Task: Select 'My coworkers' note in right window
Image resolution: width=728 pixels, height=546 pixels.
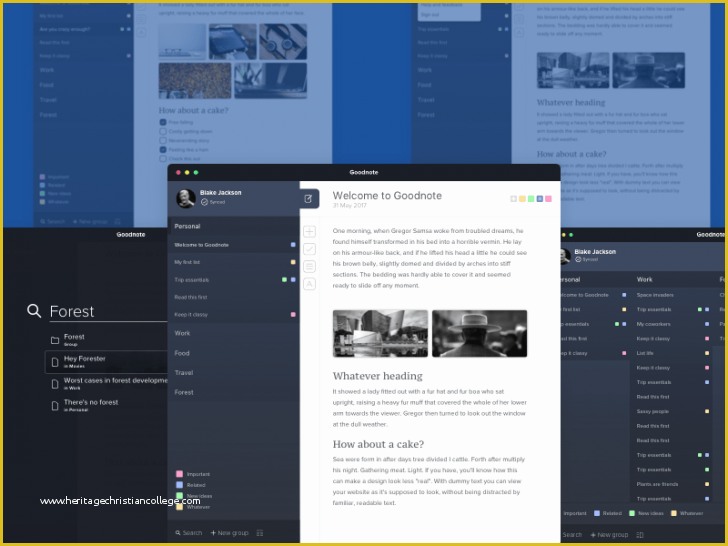Action: click(653, 324)
